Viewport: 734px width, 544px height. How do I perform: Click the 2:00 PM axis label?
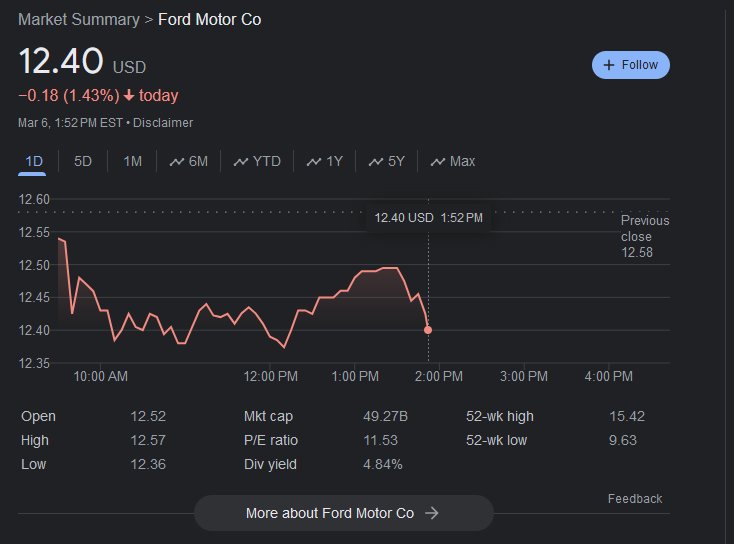click(439, 376)
